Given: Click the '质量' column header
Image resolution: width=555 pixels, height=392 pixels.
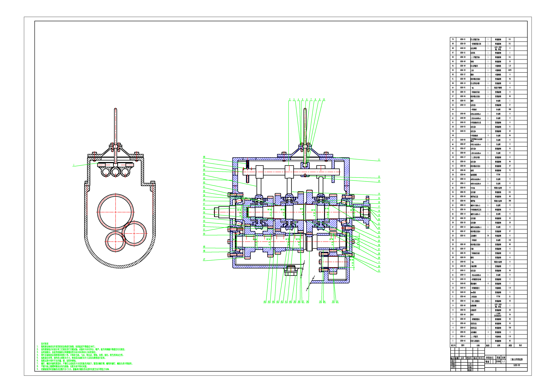Looking at the screenshot, I should tap(510, 345).
